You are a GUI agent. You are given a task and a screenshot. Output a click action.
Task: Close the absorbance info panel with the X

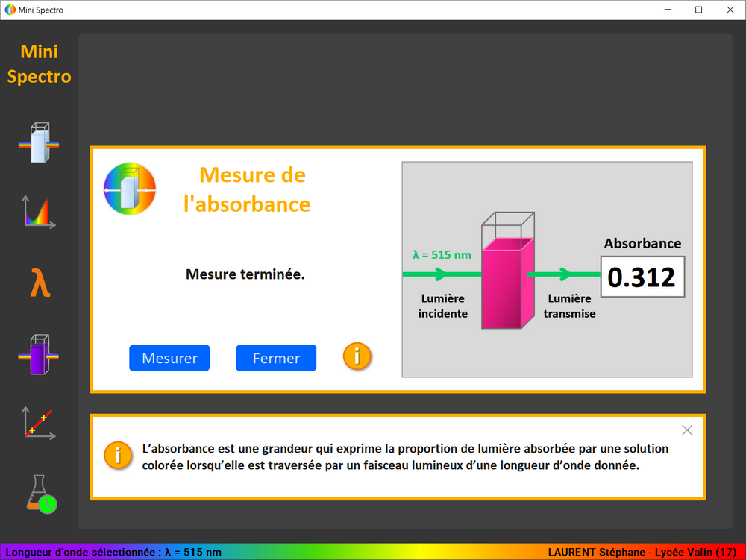tap(687, 430)
